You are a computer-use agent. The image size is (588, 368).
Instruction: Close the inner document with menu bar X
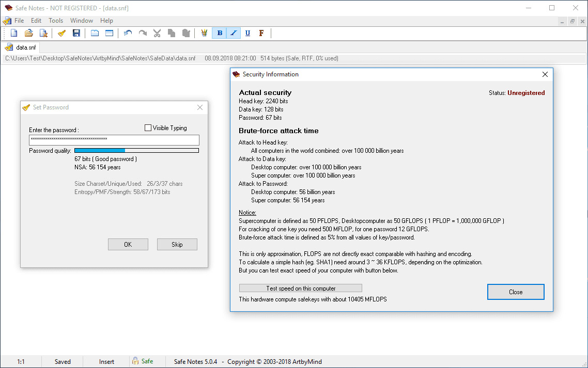(582, 21)
